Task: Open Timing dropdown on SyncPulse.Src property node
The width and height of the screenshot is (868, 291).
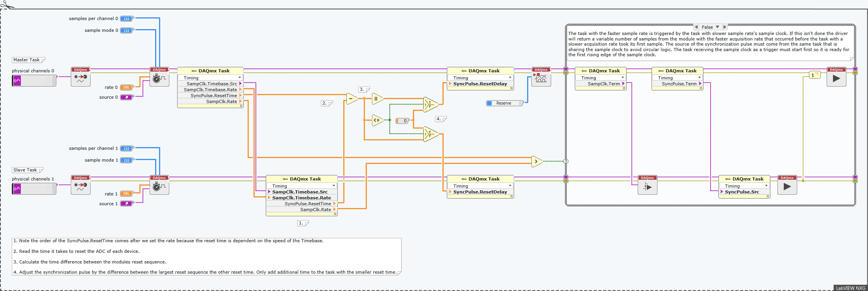Action: 766,186
